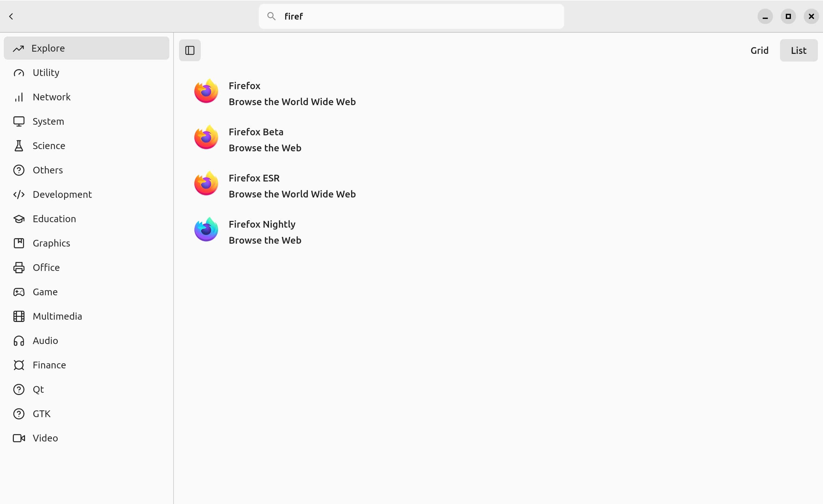
Task: Click the Firefox ESR app icon
Action: click(x=206, y=184)
